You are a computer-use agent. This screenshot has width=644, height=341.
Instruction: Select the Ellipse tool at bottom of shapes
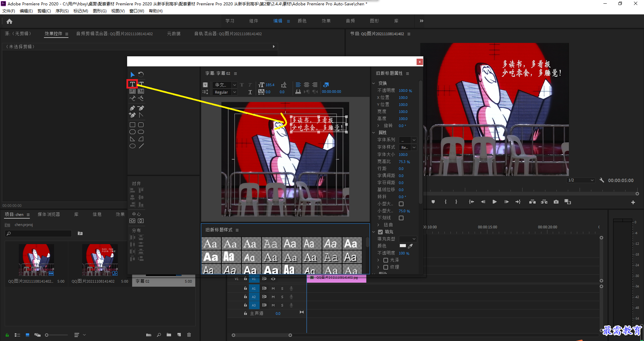click(132, 146)
